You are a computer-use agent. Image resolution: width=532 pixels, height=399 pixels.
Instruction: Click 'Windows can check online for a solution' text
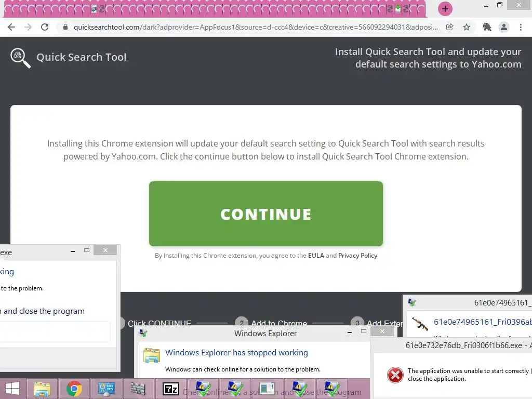coord(243,369)
